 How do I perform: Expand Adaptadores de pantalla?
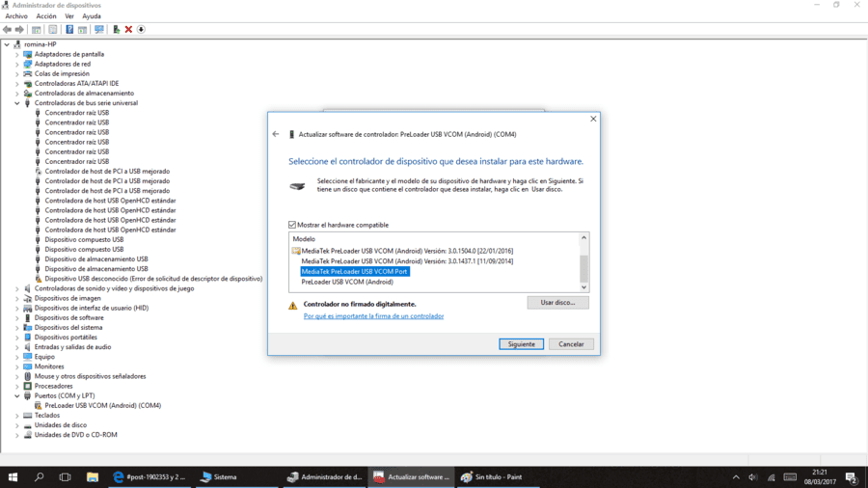pyautogui.click(x=16, y=54)
